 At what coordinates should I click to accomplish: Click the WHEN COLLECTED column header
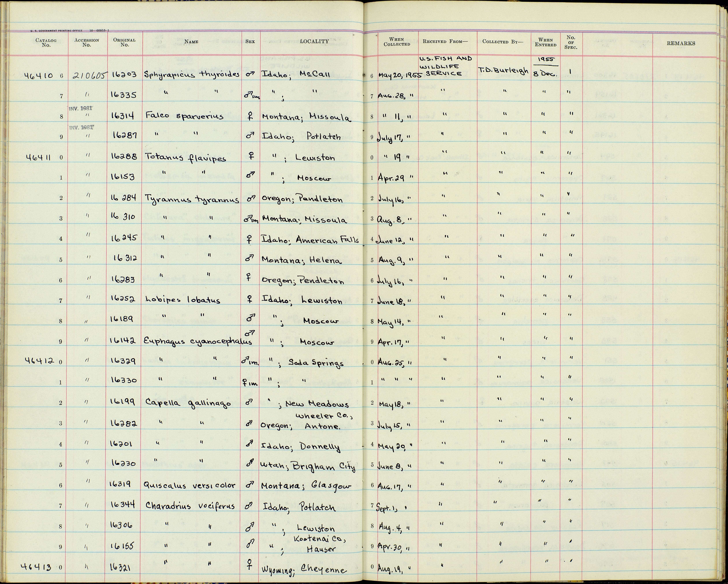397,42
